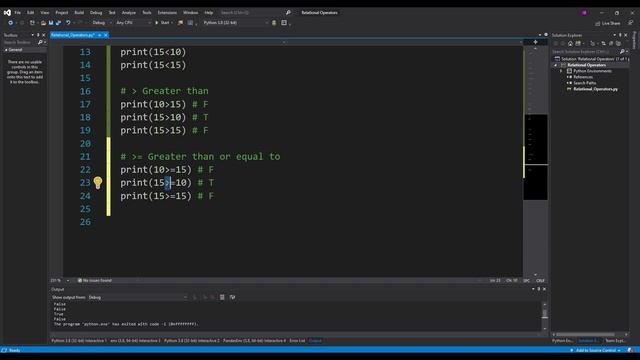This screenshot has height=360, width=640.
Task: Click the Solution Explorer search magnifier icon
Action: 622,51
